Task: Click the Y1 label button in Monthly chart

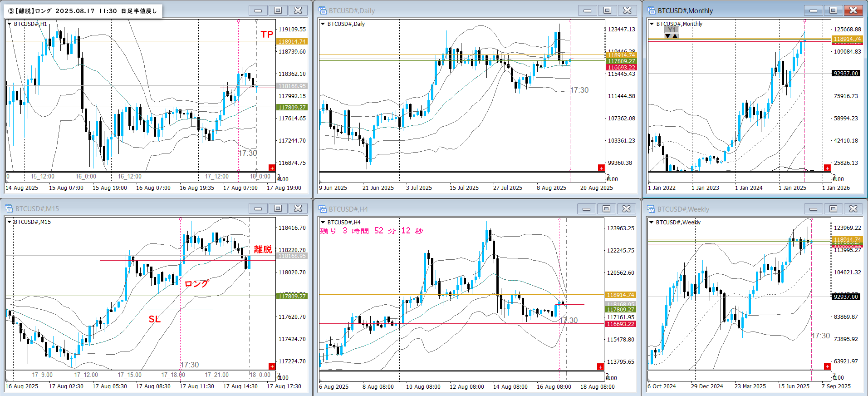Action: tap(672, 30)
